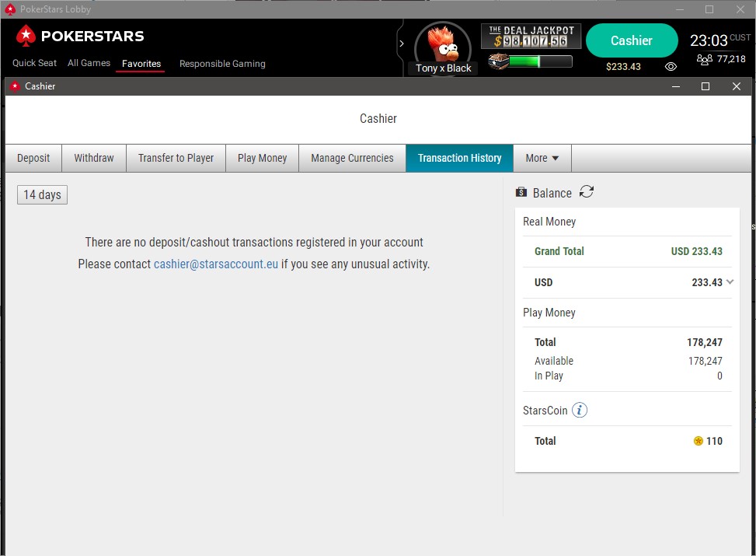756x556 pixels.
Task: Select the Quick Seat menu
Action: 34,63
